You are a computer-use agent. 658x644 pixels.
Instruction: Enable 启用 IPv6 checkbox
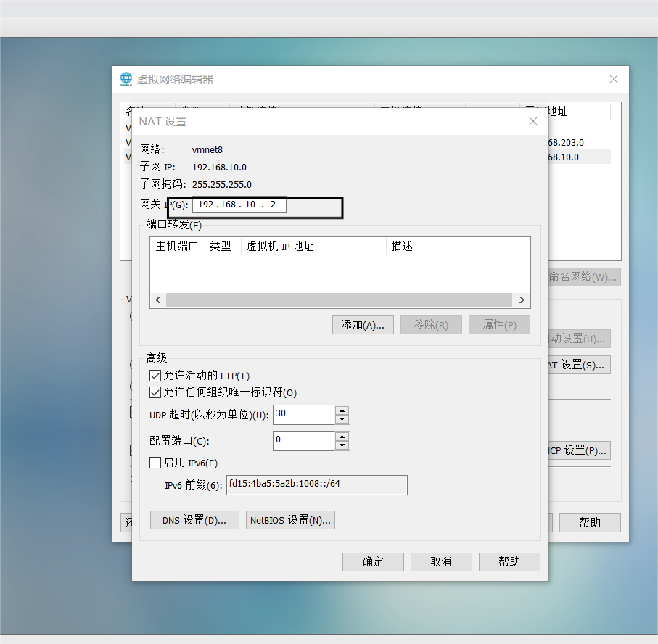click(x=155, y=463)
